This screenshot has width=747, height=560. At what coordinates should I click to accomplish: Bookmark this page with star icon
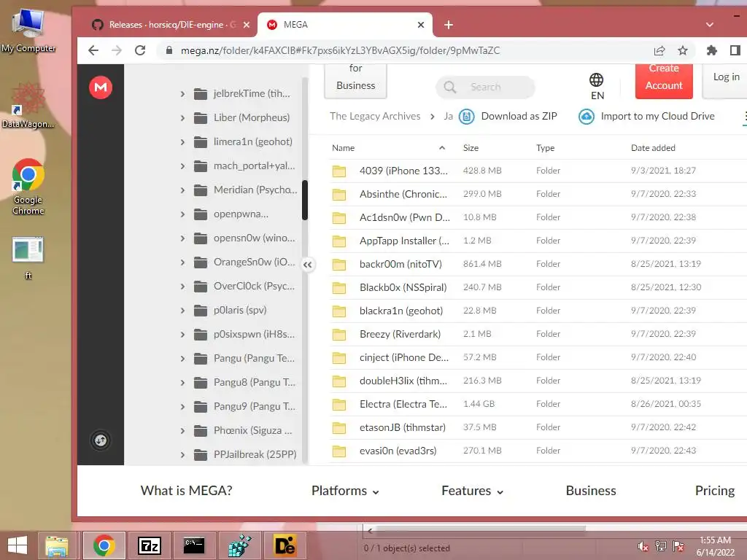coord(683,50)
